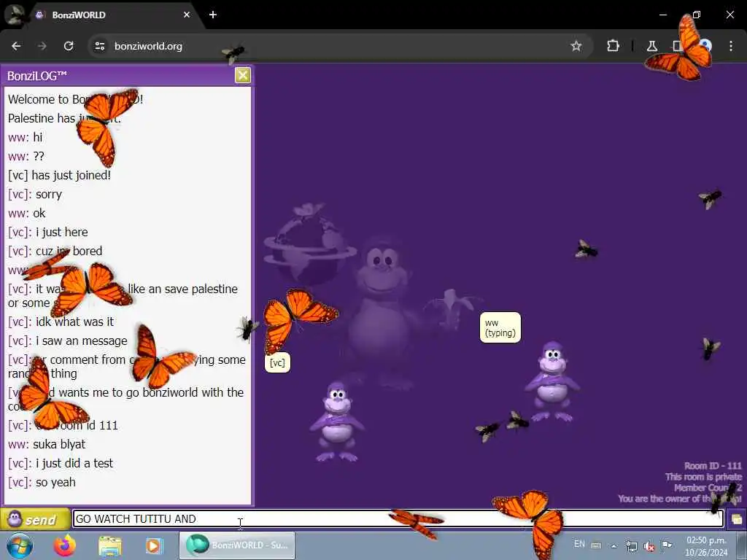Close the BonziLOG panel
The height and width of the screenshot is (560, 747).
tap(243, 75)
